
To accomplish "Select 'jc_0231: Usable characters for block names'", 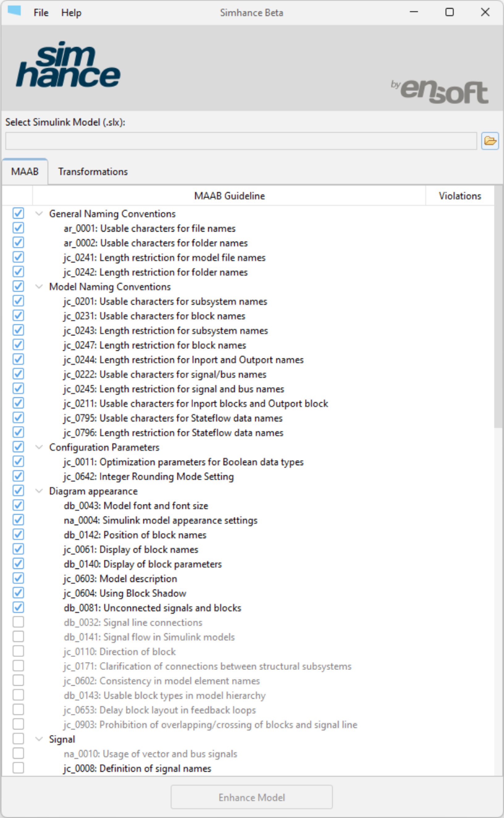I will (154, 316).
